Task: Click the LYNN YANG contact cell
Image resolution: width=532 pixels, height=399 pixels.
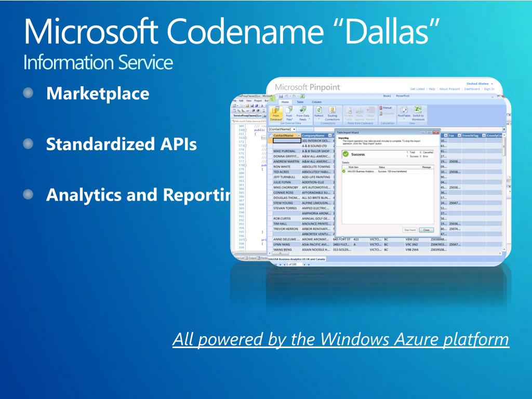Action: tap(287, 244)
